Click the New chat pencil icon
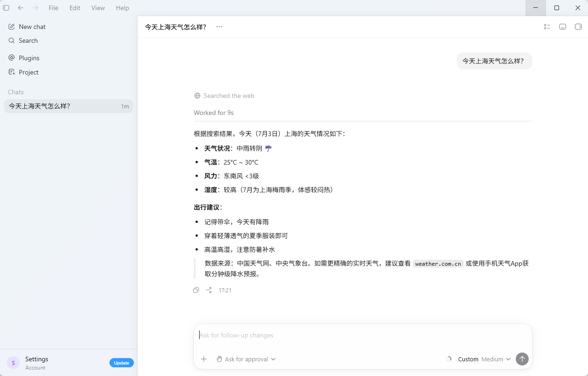This screenshot has width=588, height=376. [12, 27]
